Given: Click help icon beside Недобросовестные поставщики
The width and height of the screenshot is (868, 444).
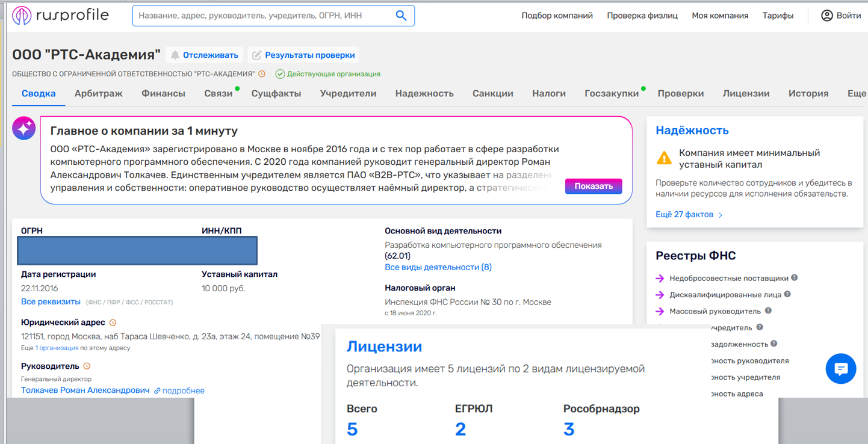Looking at the screenshot, I should tap(795, 278).
